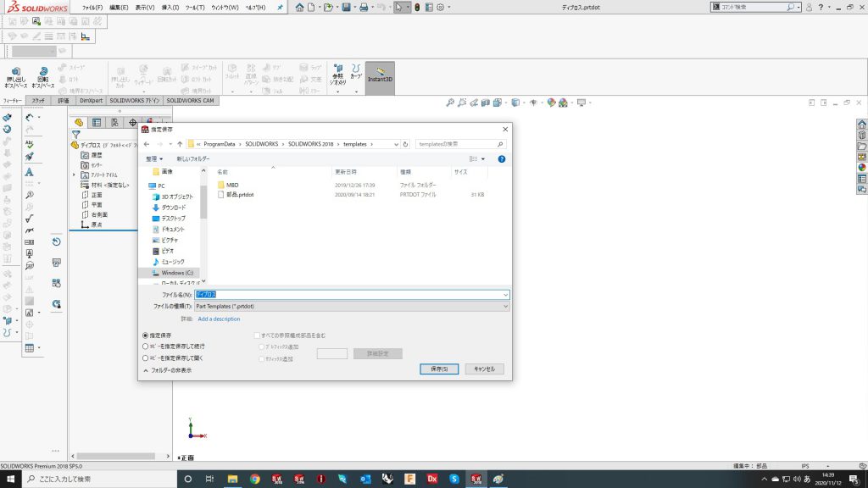Screen dimensions: 868x488
Task: Click the Home icon in top toolbar
Action: 299,7
